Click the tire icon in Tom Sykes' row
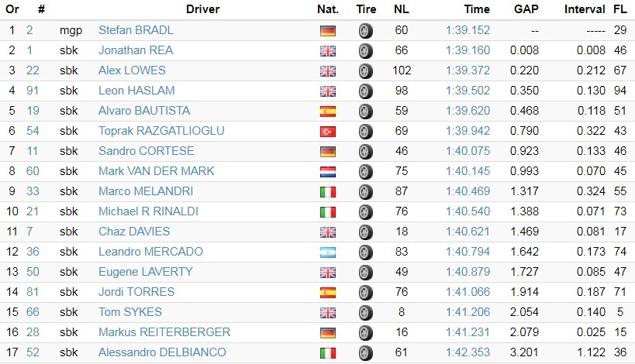Image resolution: width=635 pixels, height=364 pixels. tap(365, 313)
